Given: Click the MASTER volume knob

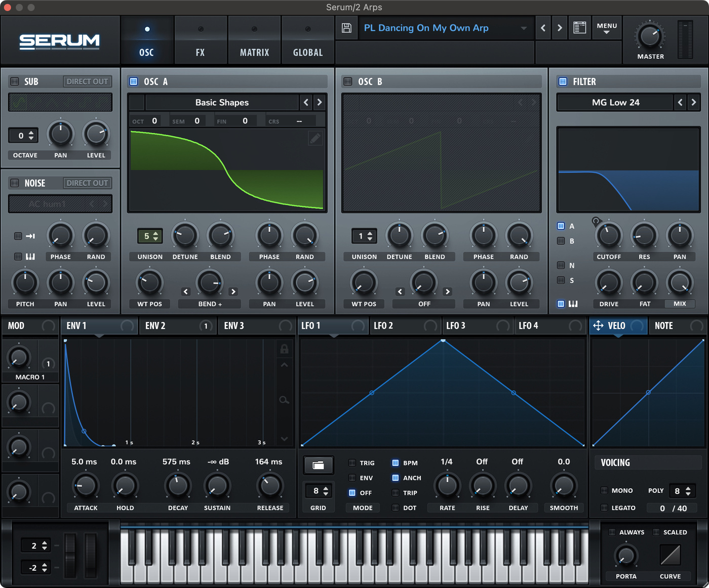Looking at the screenshot, I should tap(649, 36).
